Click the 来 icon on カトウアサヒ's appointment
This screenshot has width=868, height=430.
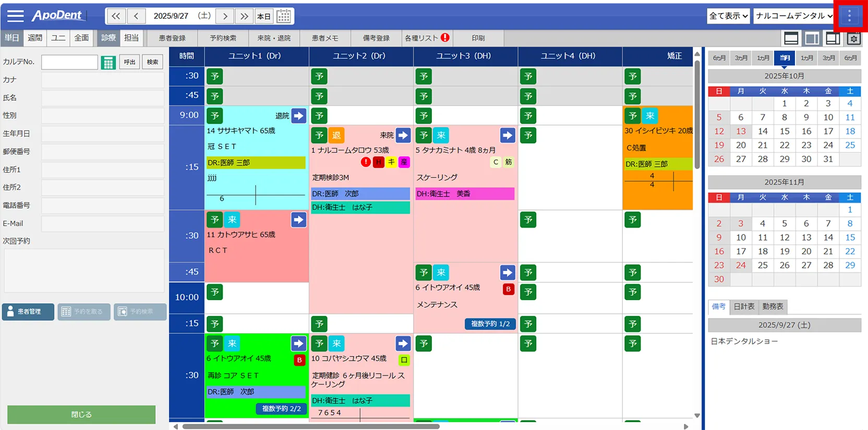[x=232, y=220]
